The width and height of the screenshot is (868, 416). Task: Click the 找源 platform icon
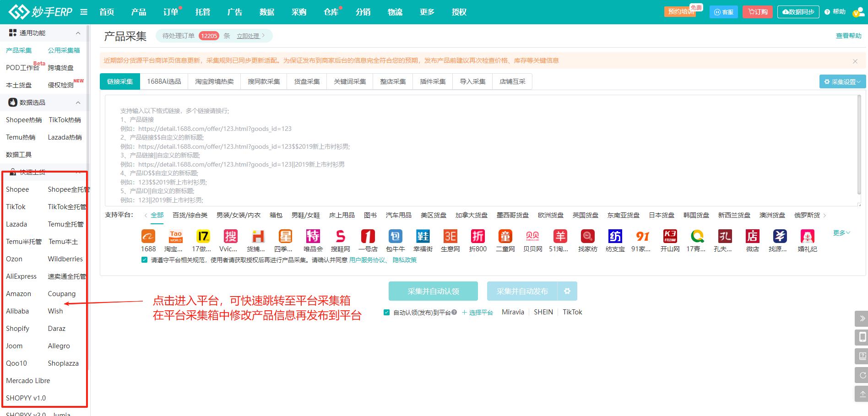point(780,236)
